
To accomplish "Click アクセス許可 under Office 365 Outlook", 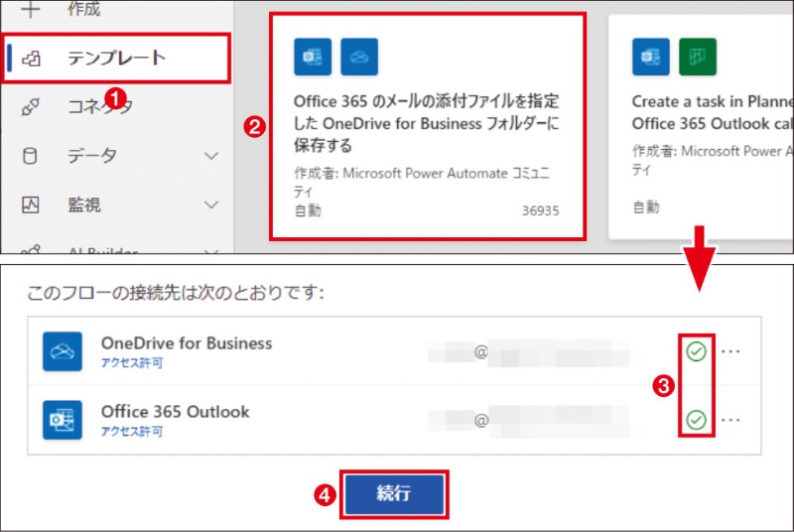I will 132,432.
